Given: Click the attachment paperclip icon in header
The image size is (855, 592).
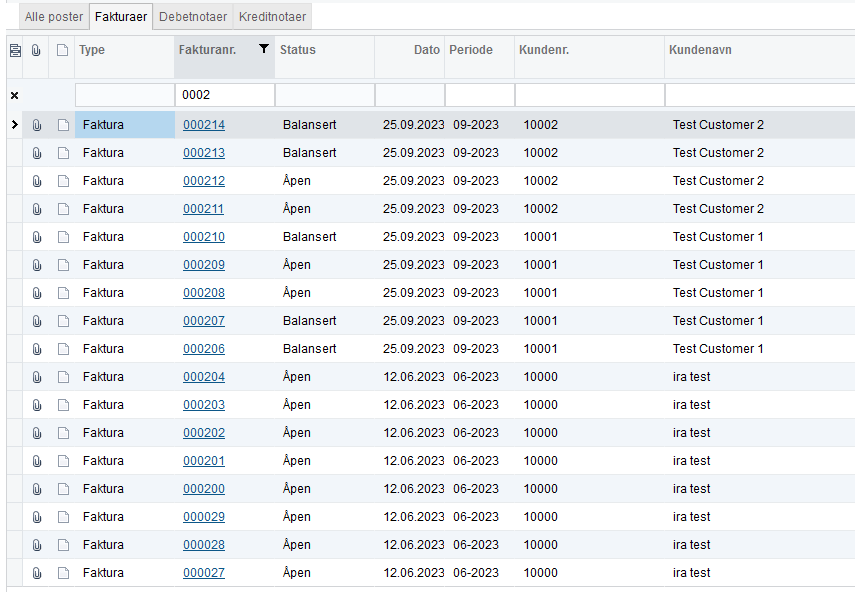Looking at the screenshot, I should [x=36, y=50].
